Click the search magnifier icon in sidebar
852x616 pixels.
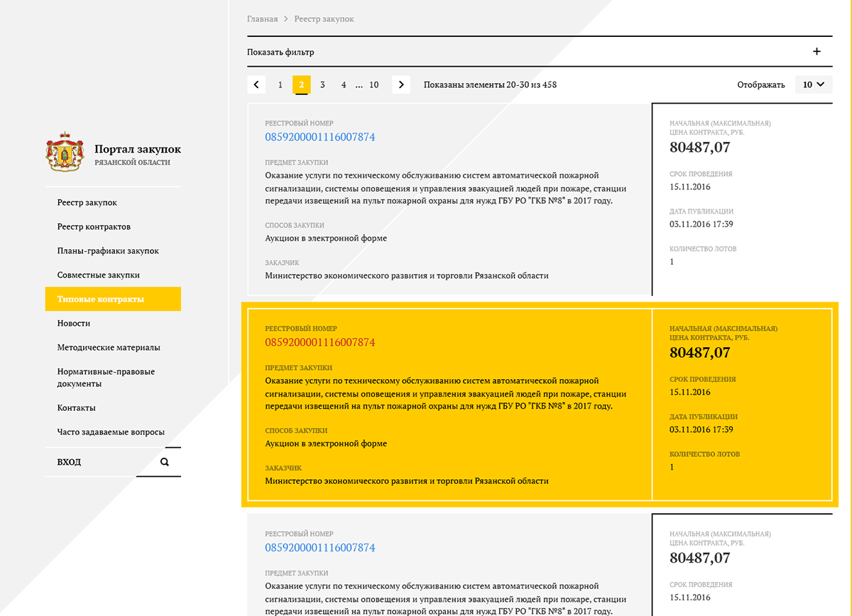165,462
